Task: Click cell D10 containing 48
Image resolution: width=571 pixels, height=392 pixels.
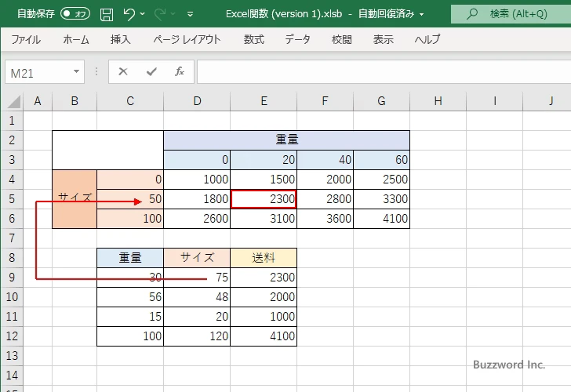Action: click(197, 297)
